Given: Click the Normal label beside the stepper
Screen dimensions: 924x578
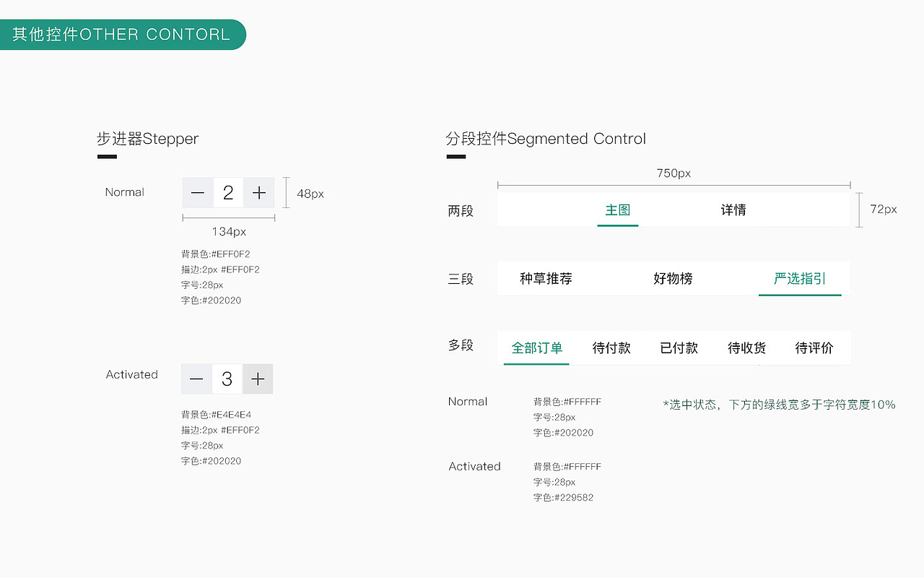Looking at the screenshot, I should [124, 192].
